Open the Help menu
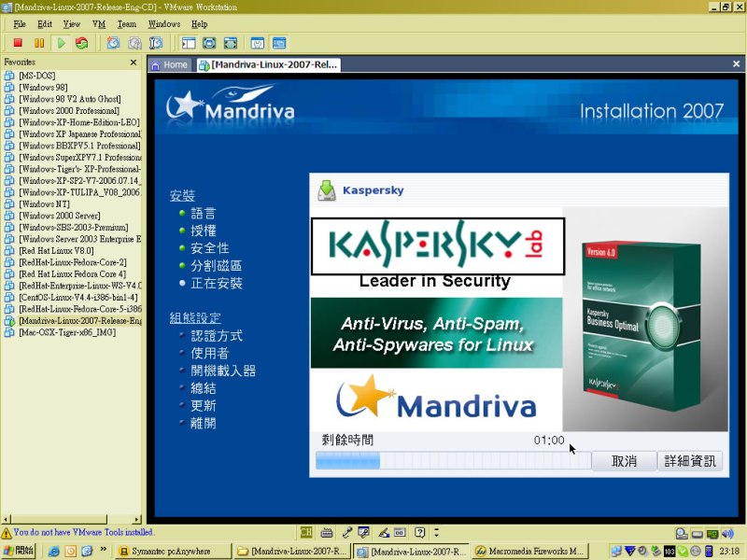Viewport: 747px width, 560px height. [199, 24]
